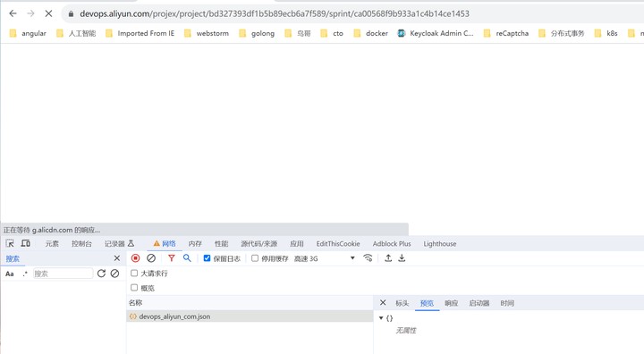Enable the 概览 checkbox

[x=134, y=288]
